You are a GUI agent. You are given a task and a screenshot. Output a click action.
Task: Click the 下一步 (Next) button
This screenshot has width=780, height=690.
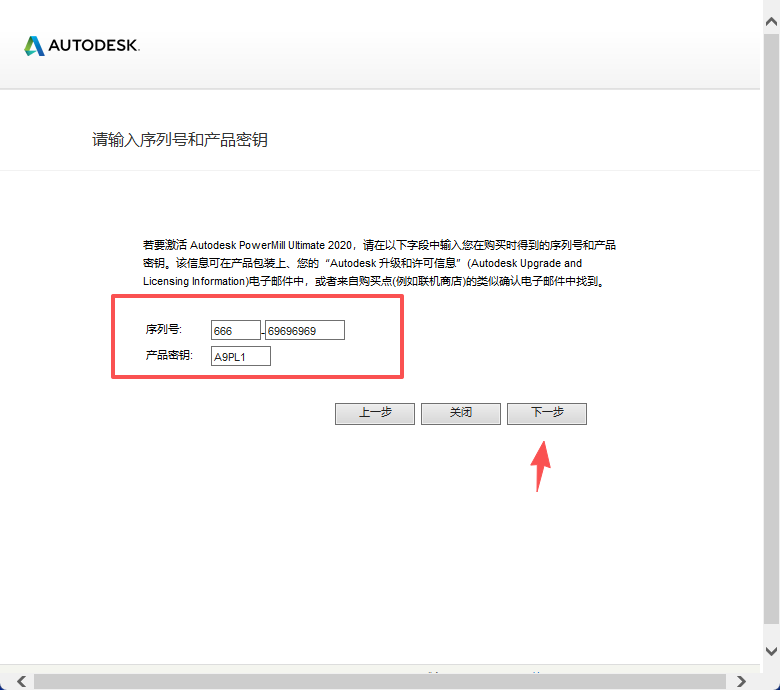(547, 413)
